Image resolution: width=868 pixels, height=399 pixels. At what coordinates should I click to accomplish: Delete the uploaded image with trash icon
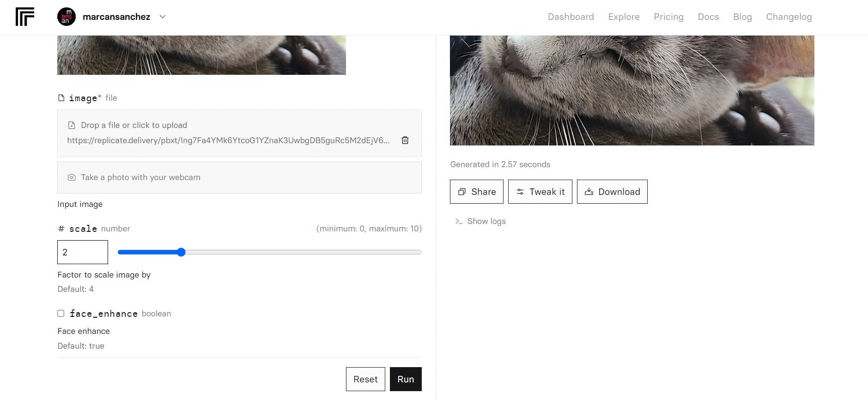(x=405, y=140)
